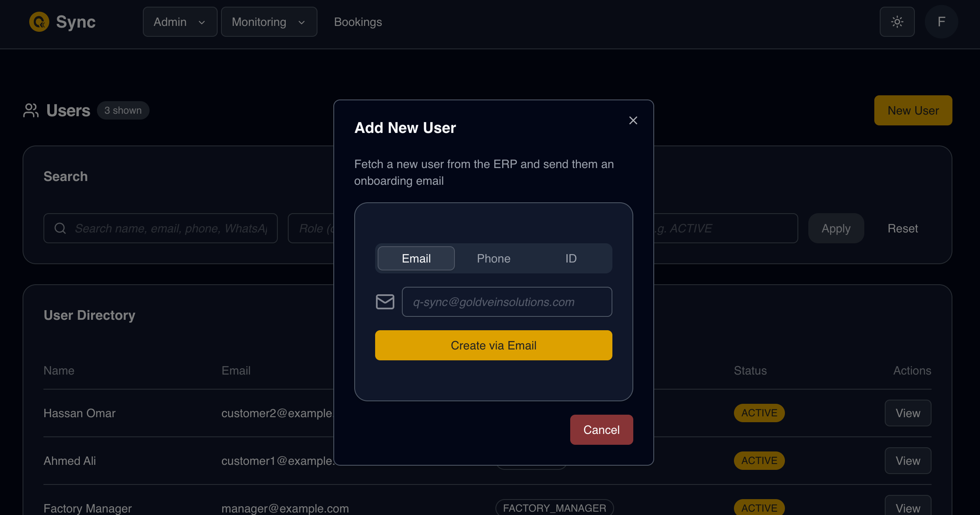The width and height of the screenshot is (980, 515).
Task: Select the Phone lookup option
Action: pos(493,258)
